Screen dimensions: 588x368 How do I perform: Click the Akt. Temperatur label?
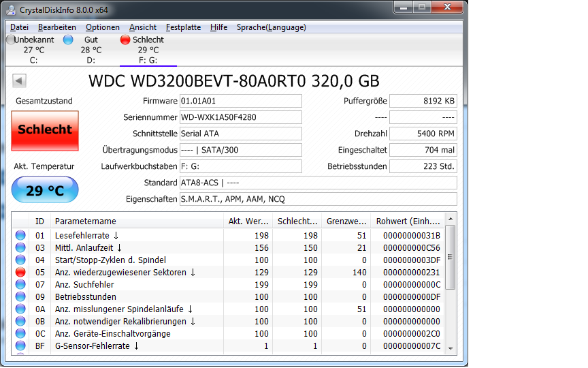(x=44, y=166)
